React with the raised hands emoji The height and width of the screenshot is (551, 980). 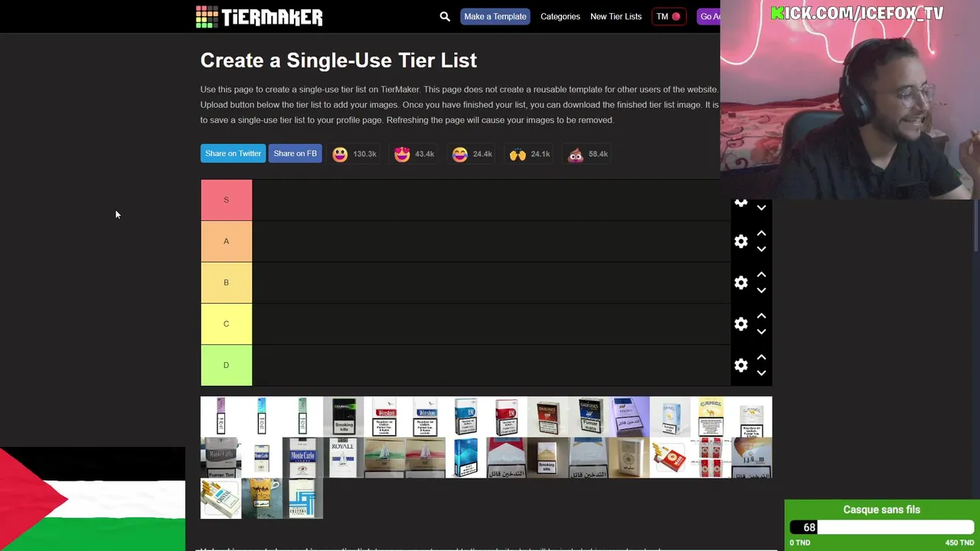(518, 154)
